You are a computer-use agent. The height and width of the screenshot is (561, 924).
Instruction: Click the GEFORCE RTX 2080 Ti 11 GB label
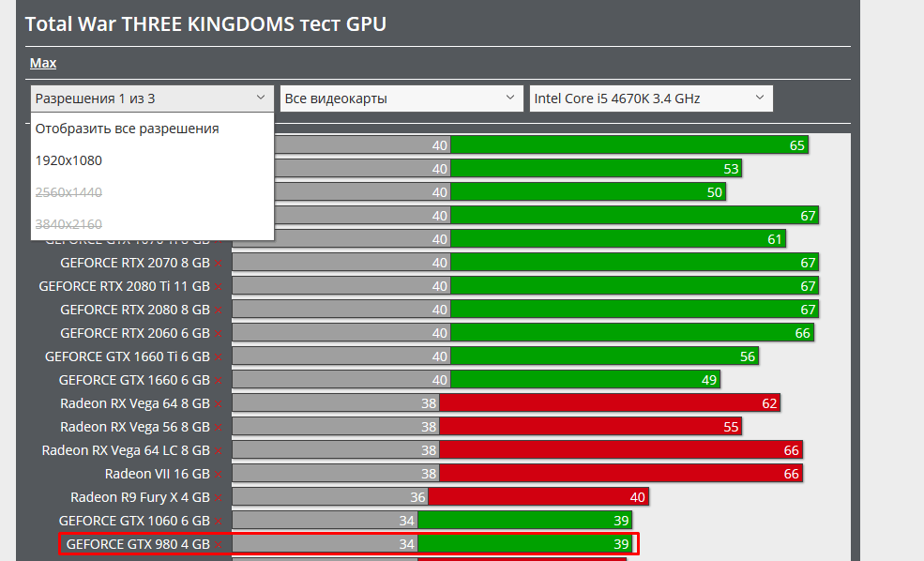[x=125, y=286]
